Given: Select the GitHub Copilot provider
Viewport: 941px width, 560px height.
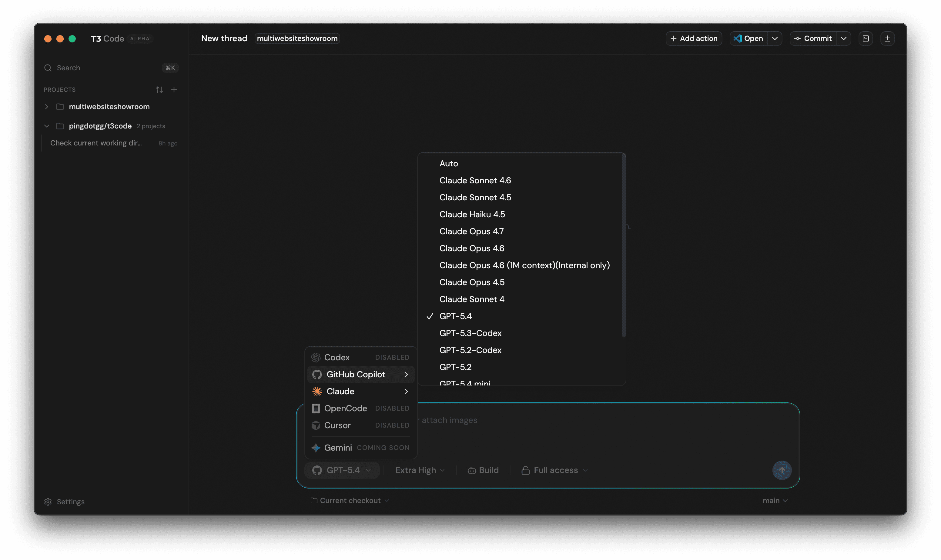Looking at the screenshot, I should (356, 374).
